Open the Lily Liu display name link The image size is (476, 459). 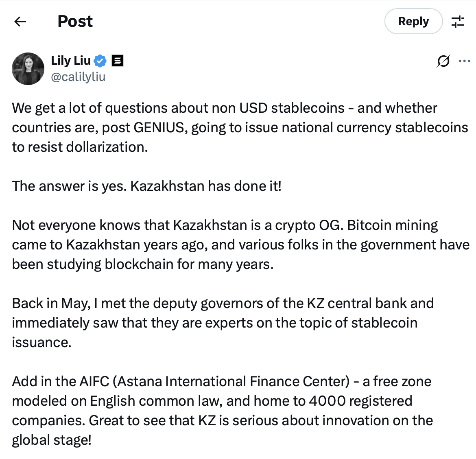point(71,61)
